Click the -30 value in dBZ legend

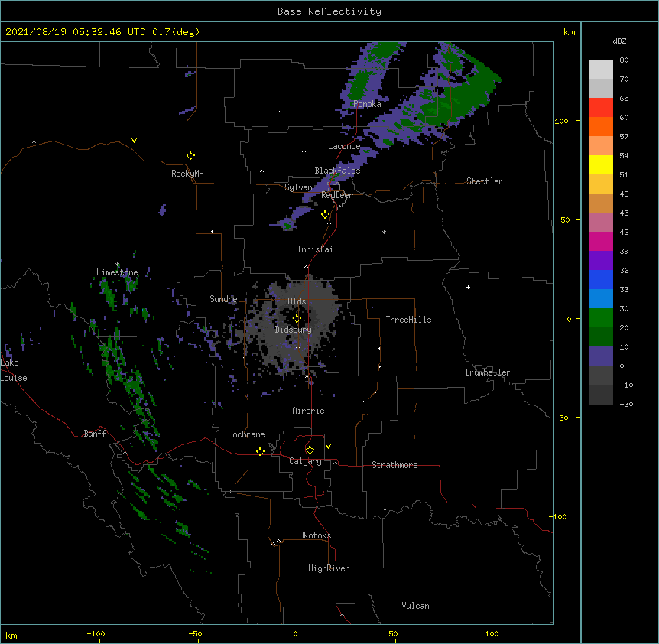point(626,404)
